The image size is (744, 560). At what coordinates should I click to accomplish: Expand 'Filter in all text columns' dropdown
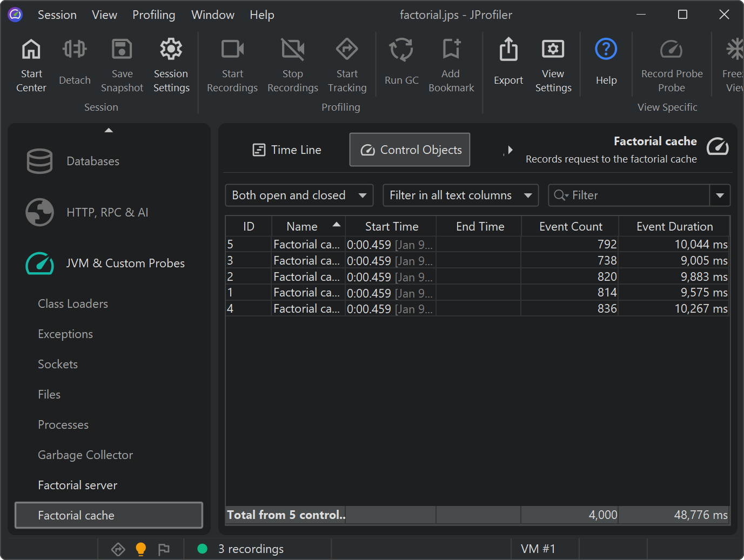(x=460, y=195)
